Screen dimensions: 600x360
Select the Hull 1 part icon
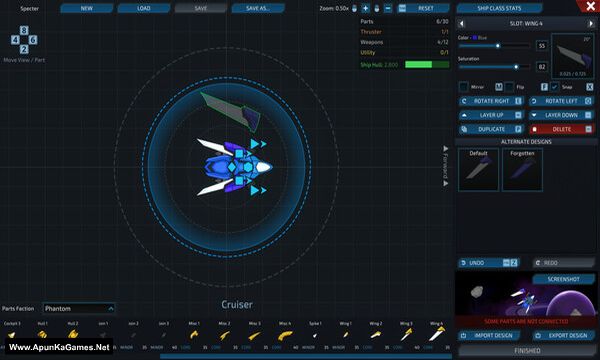(42, 335)
